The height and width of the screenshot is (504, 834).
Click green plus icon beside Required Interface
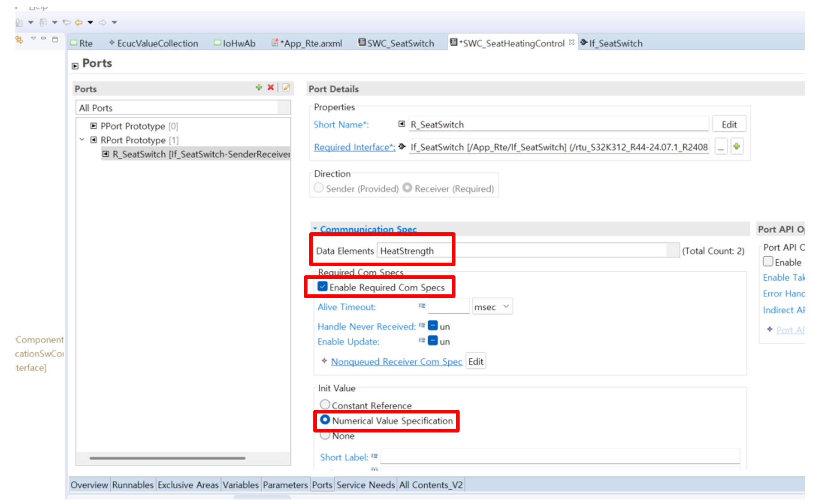(737, 146)
